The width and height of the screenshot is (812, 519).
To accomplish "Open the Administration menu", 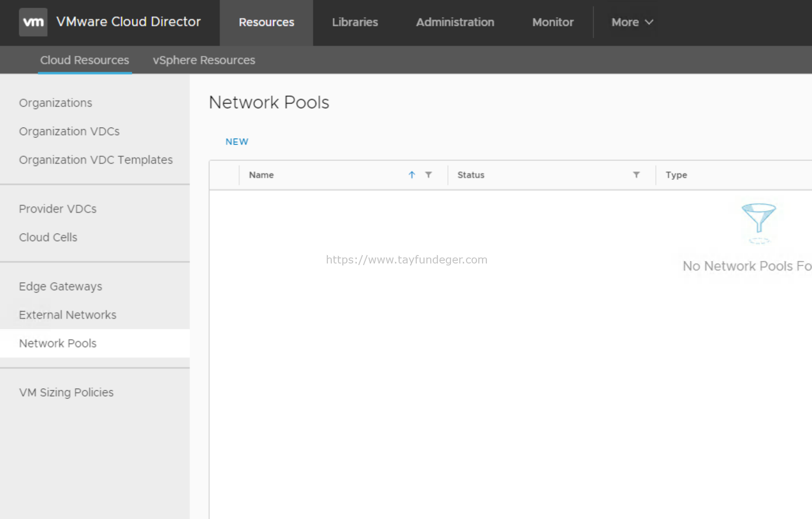I will coord(454,22).
